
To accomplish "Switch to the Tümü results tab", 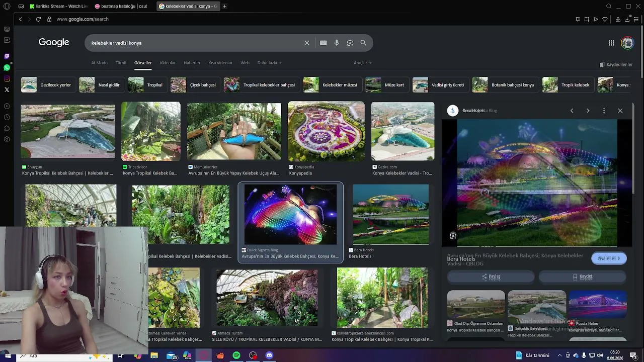I will (121, 63).
